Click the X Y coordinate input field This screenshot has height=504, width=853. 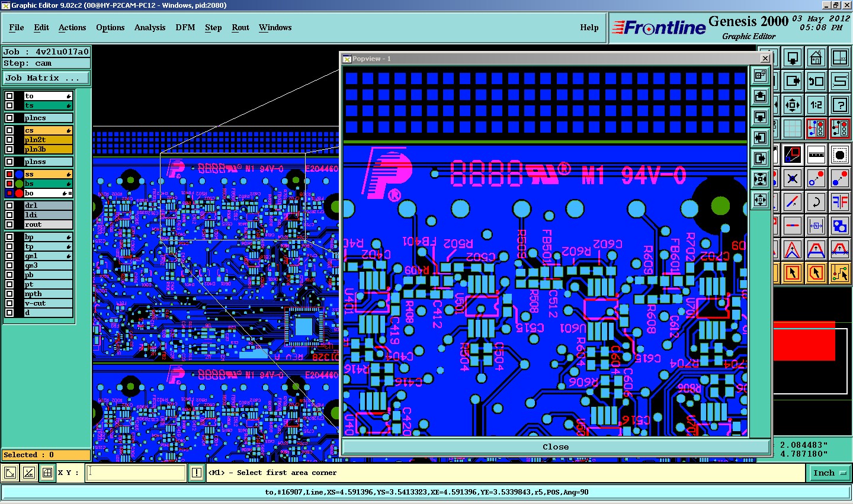tap(136, 473)
